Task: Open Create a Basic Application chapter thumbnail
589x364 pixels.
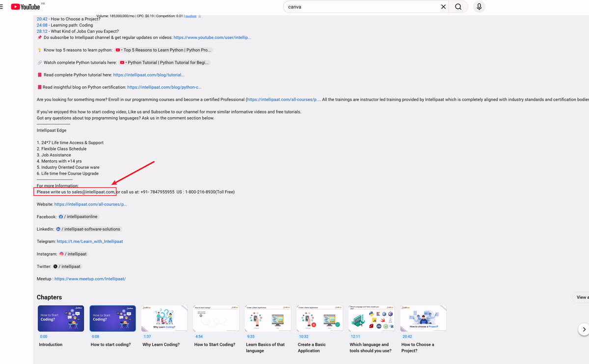Action: [320, 318]
